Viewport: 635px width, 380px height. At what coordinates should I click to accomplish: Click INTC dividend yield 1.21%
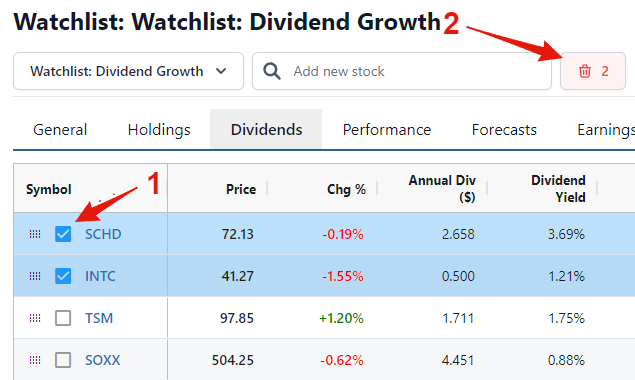click(566, 276)
